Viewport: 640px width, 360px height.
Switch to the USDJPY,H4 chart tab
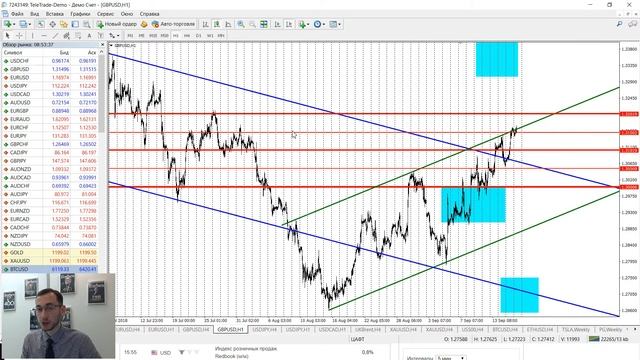265,329
